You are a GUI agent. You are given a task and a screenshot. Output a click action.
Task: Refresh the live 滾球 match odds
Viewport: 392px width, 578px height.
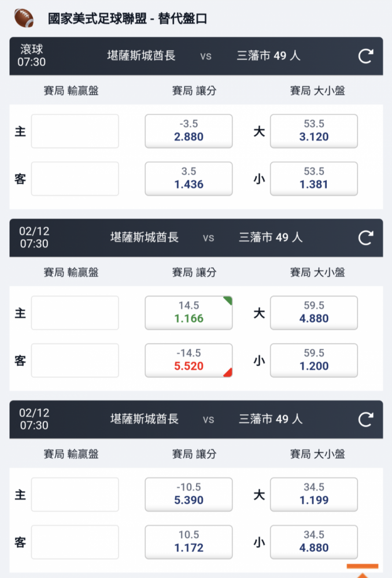click(x=365, y=56)
